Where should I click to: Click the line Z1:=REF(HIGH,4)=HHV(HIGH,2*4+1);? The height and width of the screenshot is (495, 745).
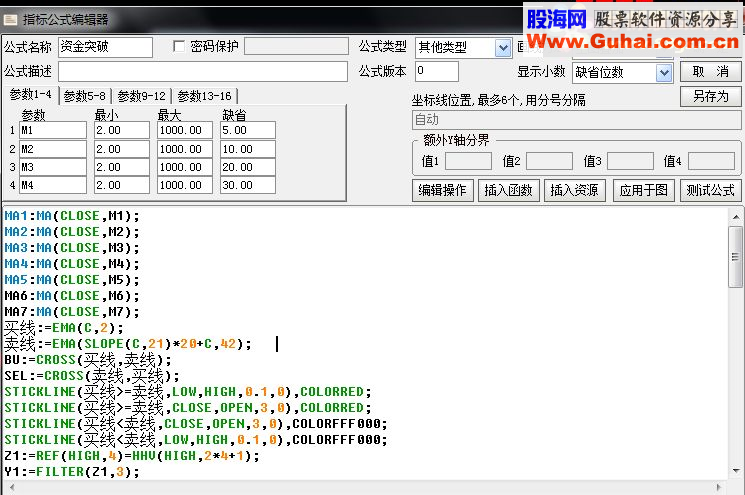pyautogui.click(x=132, y=456)
